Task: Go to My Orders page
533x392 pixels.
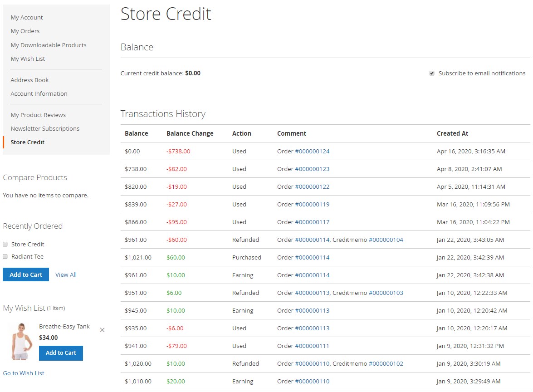Action: (25, 31)
